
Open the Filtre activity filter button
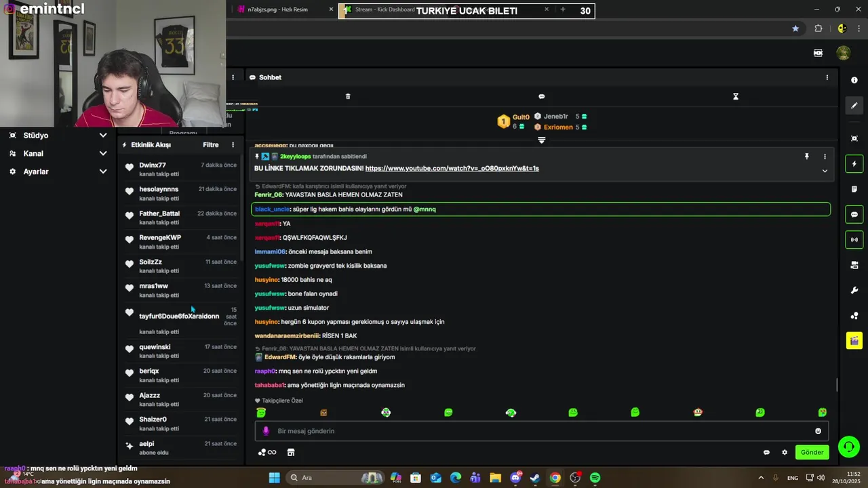click(211, 145)
